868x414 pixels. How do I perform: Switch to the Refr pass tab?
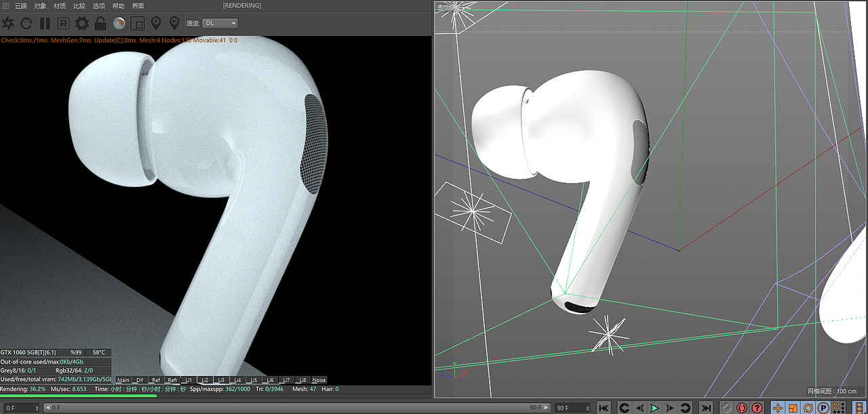tap(172, 380)
